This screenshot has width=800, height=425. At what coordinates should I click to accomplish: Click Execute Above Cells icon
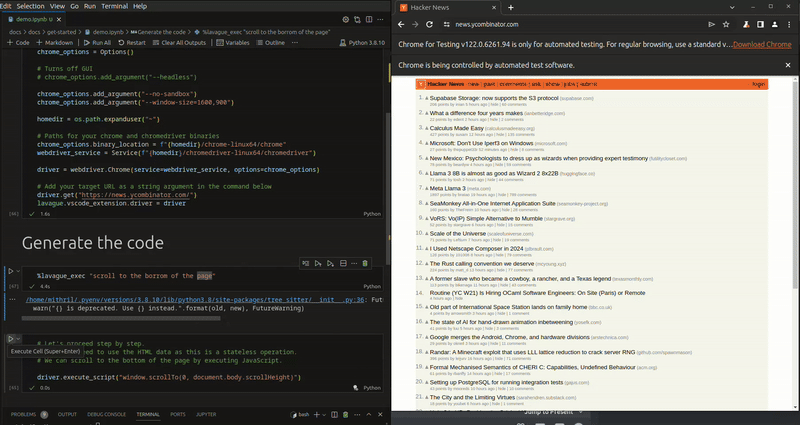(x=318, y=263)
